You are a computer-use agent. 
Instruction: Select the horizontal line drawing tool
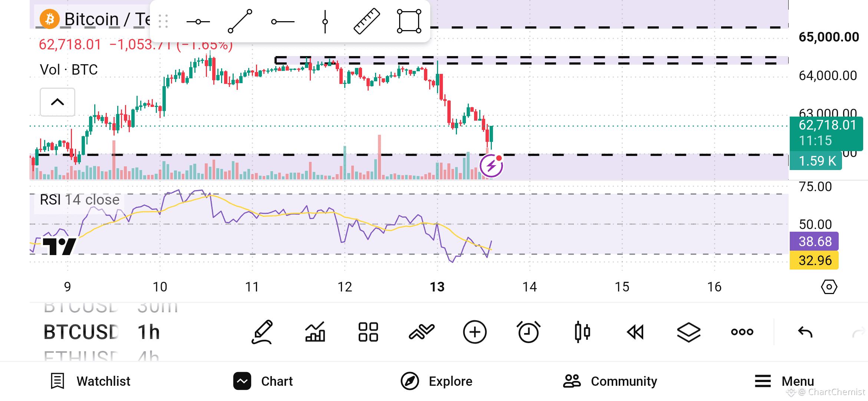click(x=198, y=22)
